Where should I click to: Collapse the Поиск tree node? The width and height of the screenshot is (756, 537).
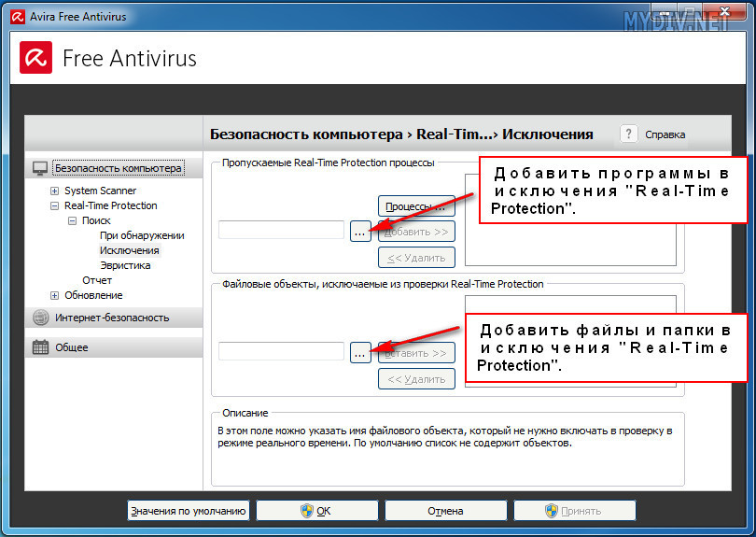pos(73,220)
